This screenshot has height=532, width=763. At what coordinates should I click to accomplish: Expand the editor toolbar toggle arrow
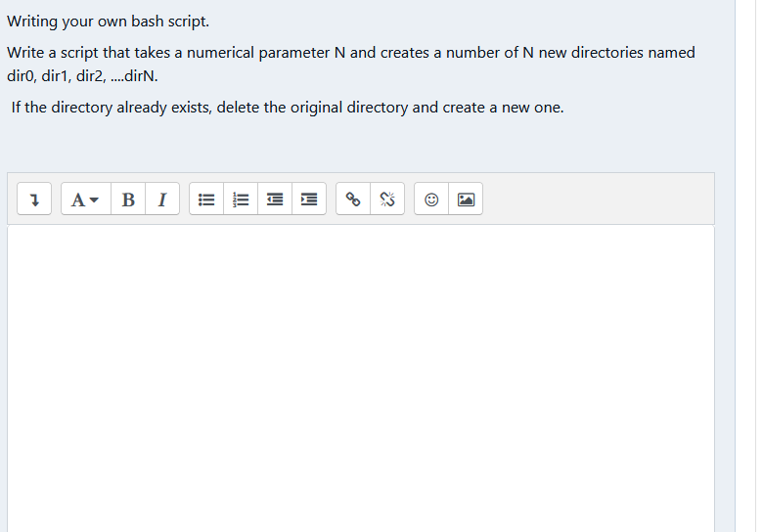pyautogui.click(x=34, y=199)
